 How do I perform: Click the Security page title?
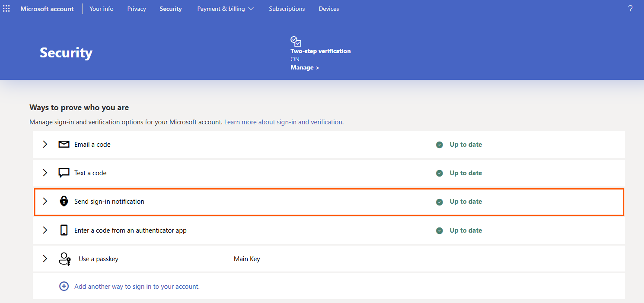coord(66,53)
